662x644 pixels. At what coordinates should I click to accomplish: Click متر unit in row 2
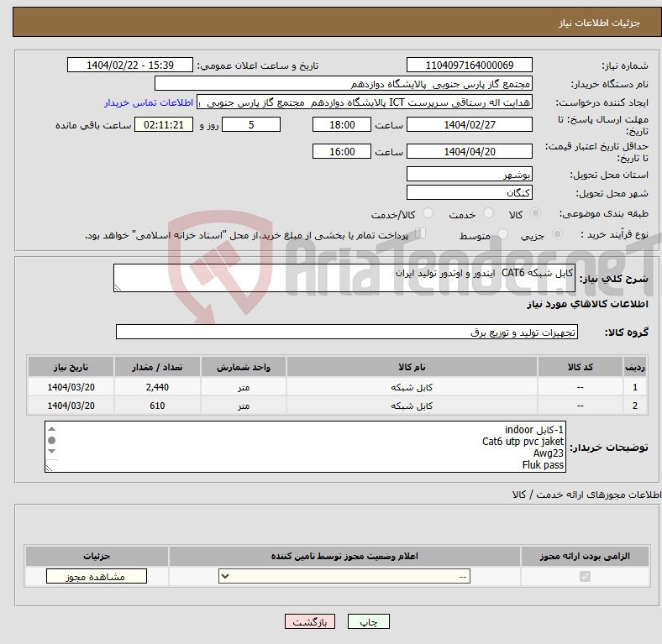pos(244,406)
